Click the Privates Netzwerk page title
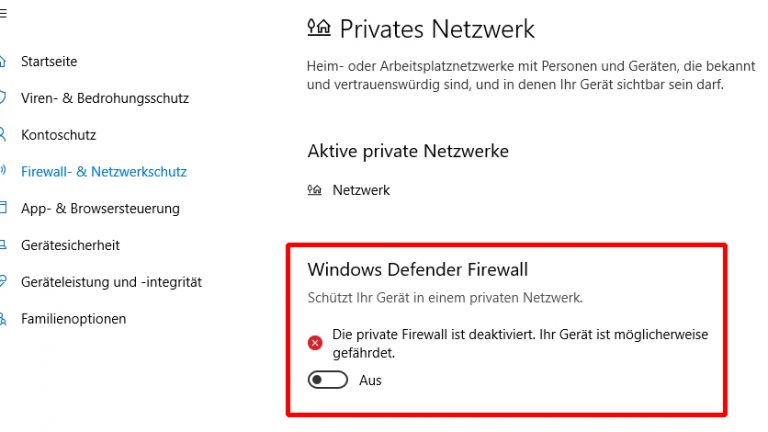Screen dimensions: 768x432 (437, 29)
